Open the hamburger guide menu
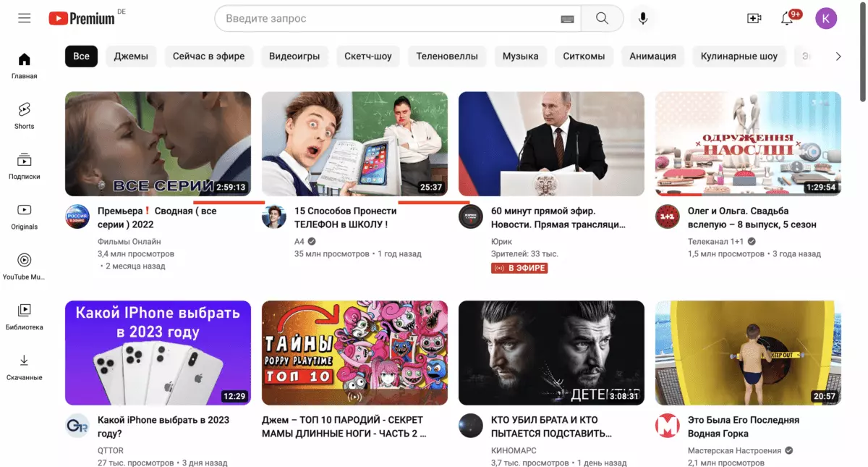Screen dimensions: 868x467 [25, 18]
